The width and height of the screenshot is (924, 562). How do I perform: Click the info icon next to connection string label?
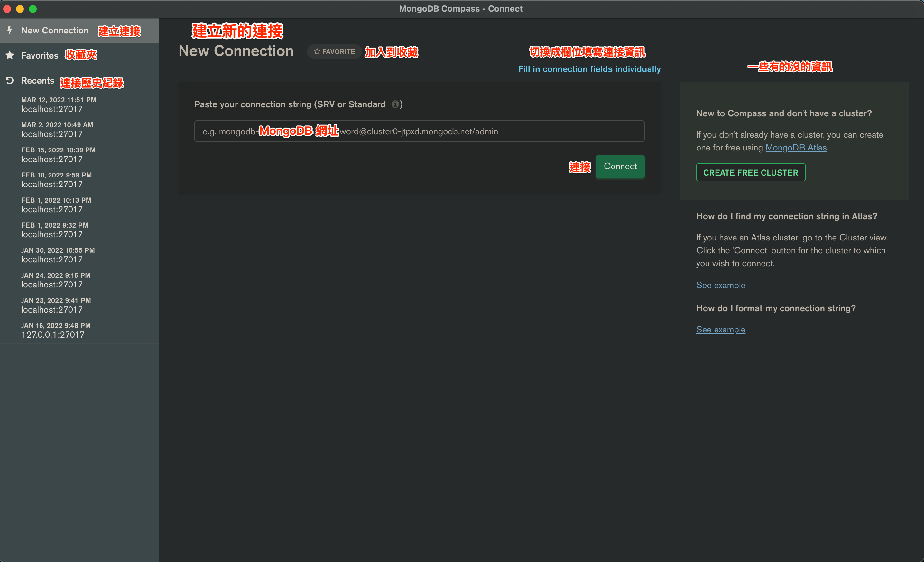[x=395, y=104]
